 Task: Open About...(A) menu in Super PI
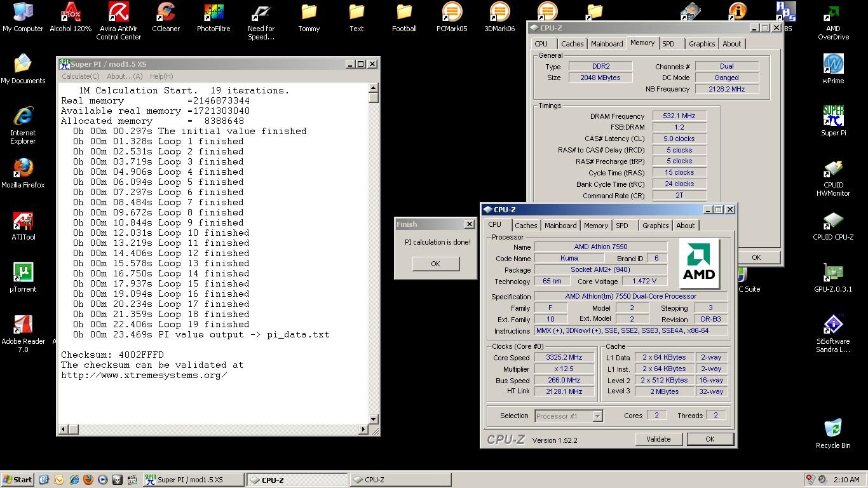point(125,76)
